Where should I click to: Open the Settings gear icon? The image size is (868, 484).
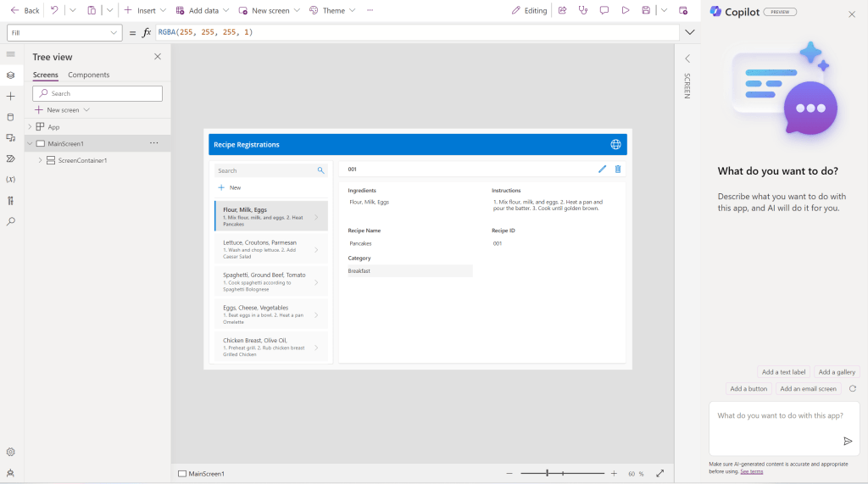point(10,452)
